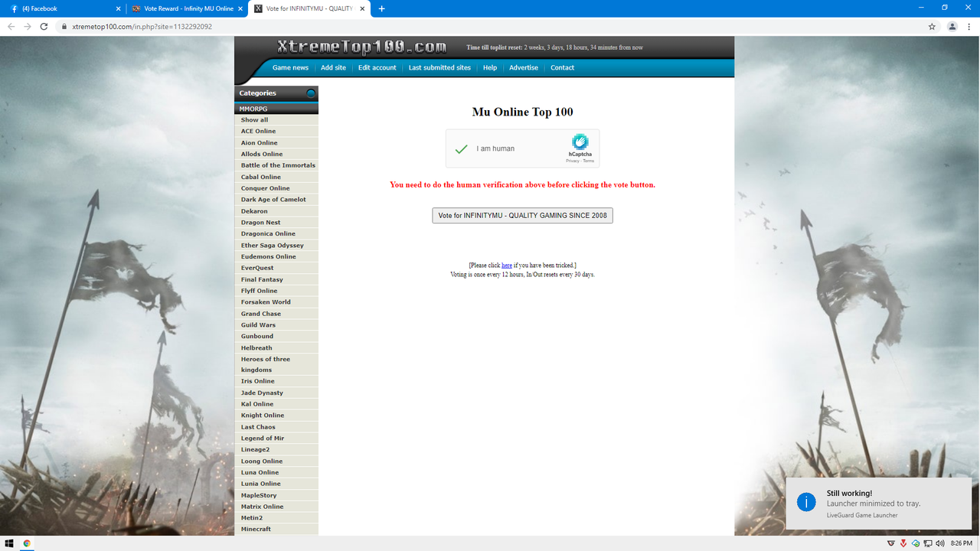Open a new browser tab
This screenshot has width=980, height=551.
click(x=382, y=8)
